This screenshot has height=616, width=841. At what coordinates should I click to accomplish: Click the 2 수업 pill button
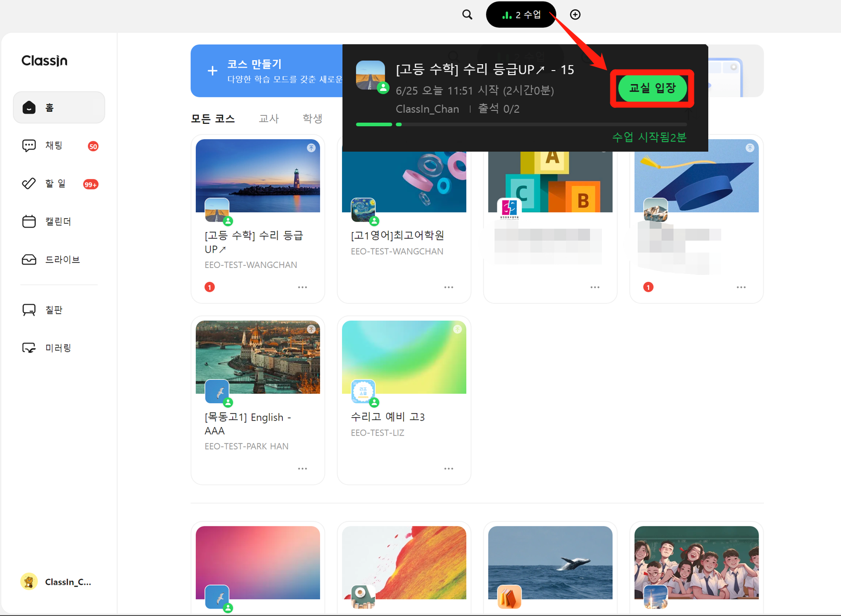521,14
